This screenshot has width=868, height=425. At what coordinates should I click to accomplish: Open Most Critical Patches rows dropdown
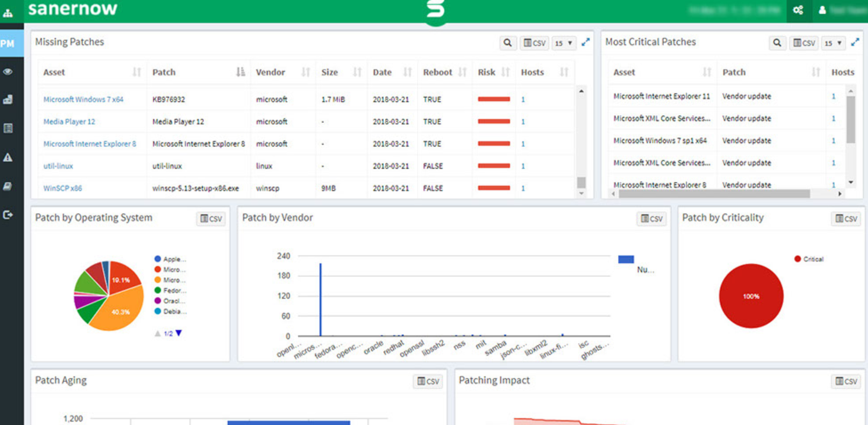(834, 43)
